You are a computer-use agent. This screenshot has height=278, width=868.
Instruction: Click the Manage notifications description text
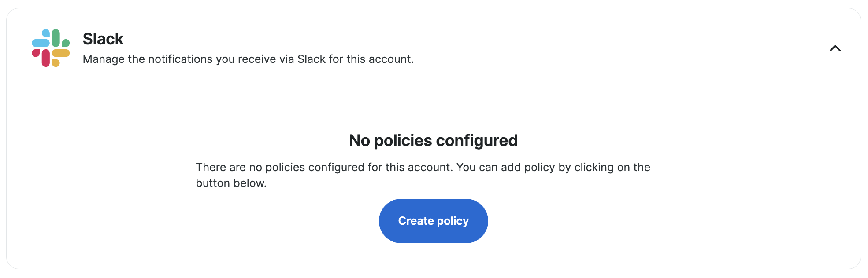[x=249, y=59]
